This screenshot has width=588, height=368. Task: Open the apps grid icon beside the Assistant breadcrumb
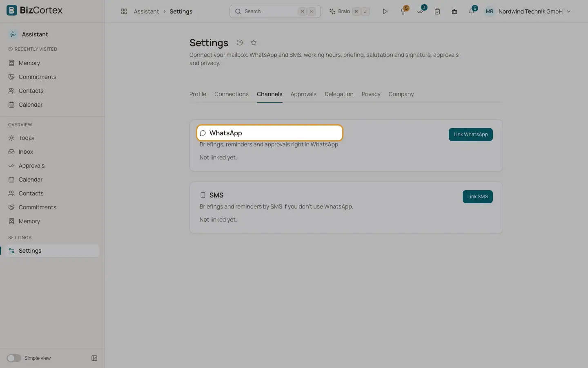click(124, 11)
